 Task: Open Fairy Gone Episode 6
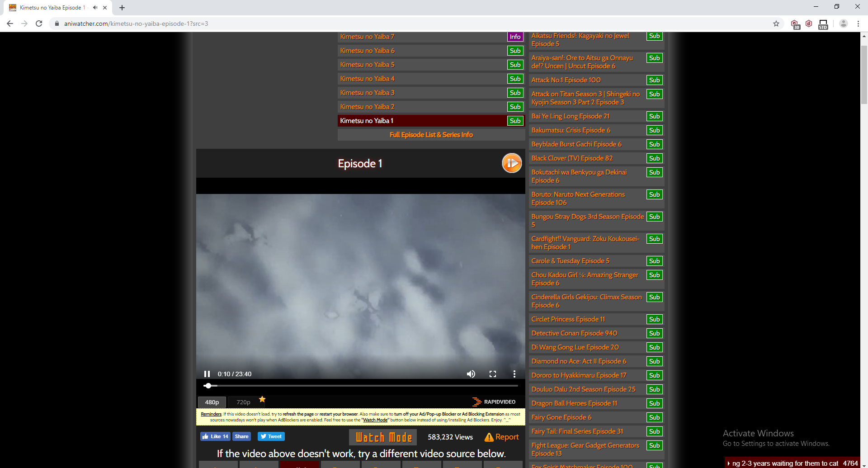[561, 417]
